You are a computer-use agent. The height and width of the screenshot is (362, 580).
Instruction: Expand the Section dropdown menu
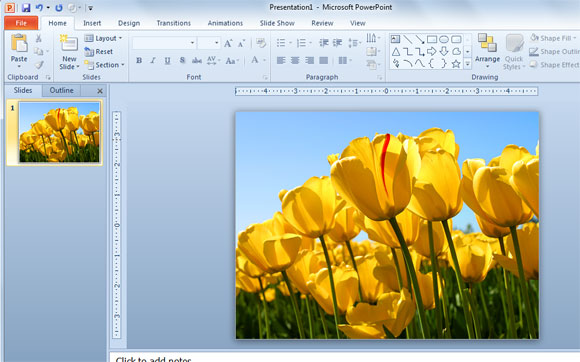105,65
